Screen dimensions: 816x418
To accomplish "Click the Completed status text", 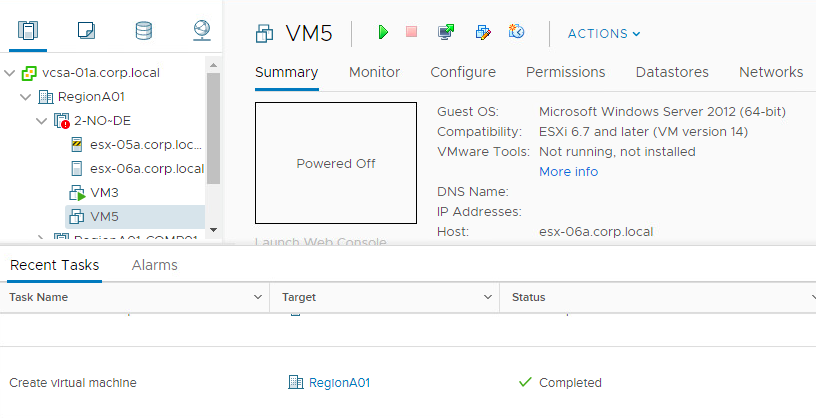I will [570, 383].
